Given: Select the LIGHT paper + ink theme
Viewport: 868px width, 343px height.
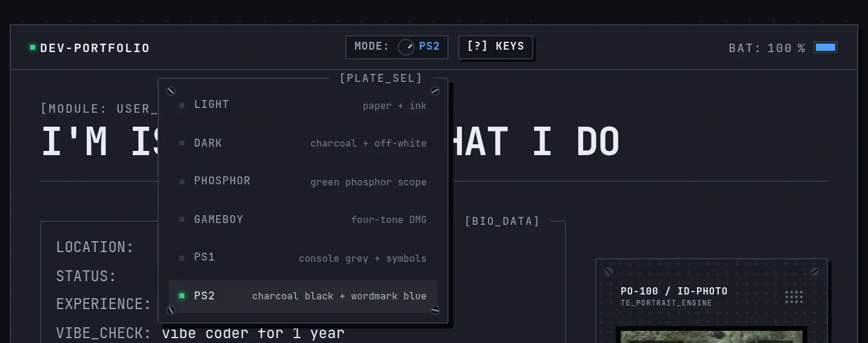Looking at the screenshot, I should pyautogui.click(x=303, y=105).
